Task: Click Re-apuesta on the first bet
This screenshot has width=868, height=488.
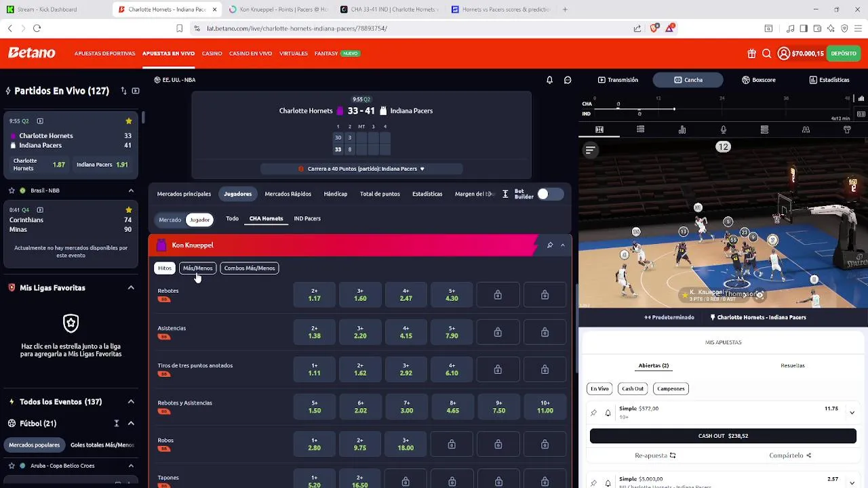Action: tap(655, 455)
